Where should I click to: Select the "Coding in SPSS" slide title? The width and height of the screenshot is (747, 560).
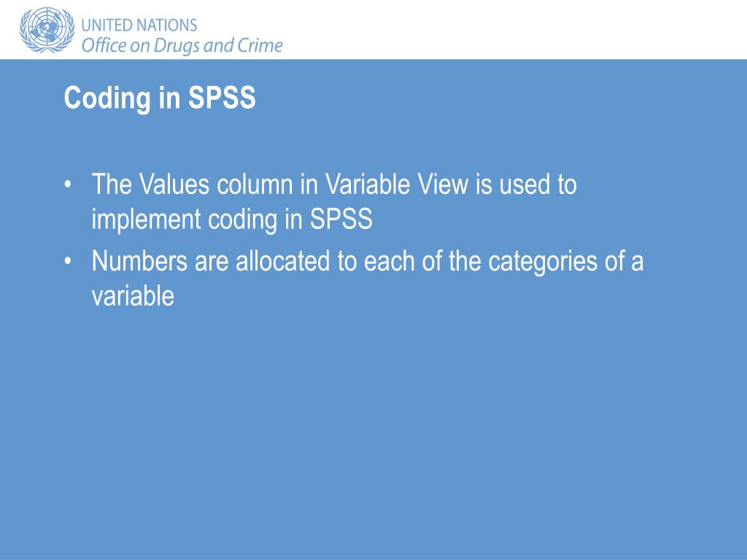[x=160, y=98]
